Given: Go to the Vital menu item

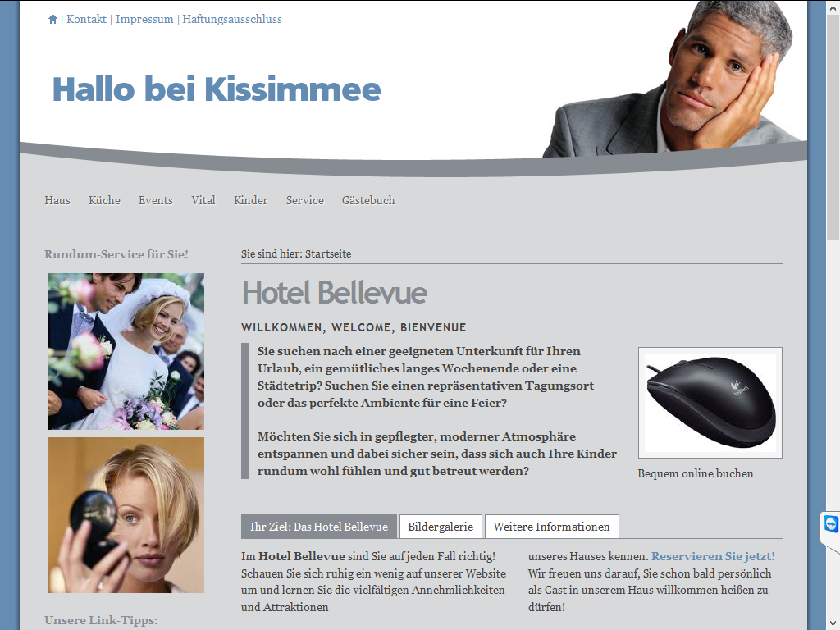Looking at the screenshot, I should (203, 200).
